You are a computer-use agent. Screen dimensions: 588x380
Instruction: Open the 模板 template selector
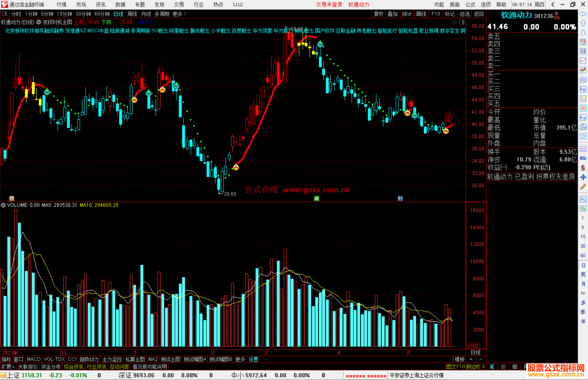click(x=460, y=359)
